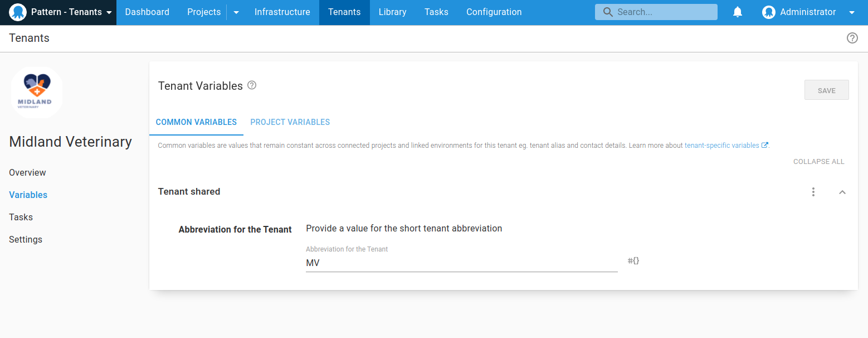868x338 pixels.
Task: Select the Common Variables tab
Action: [x=196, y=122]
